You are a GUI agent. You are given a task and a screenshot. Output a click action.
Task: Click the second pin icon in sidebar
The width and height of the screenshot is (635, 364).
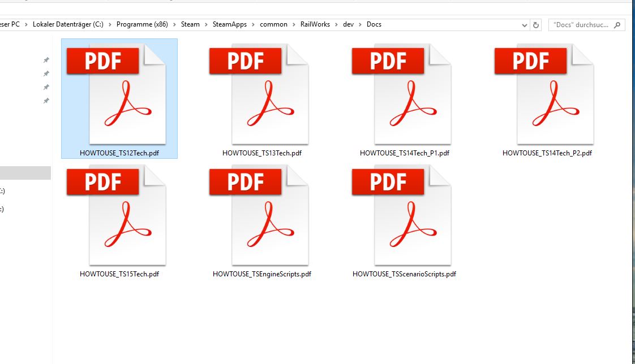[46, 73]
